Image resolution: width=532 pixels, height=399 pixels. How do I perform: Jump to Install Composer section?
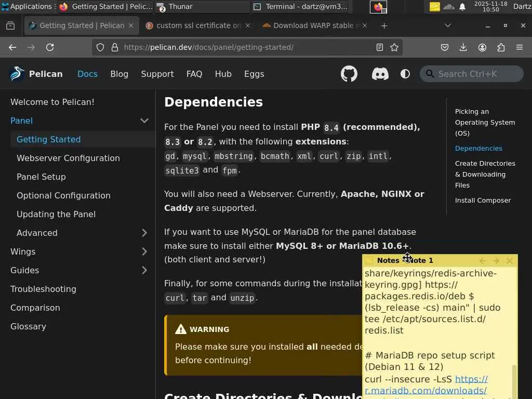[x=483, y=200]
